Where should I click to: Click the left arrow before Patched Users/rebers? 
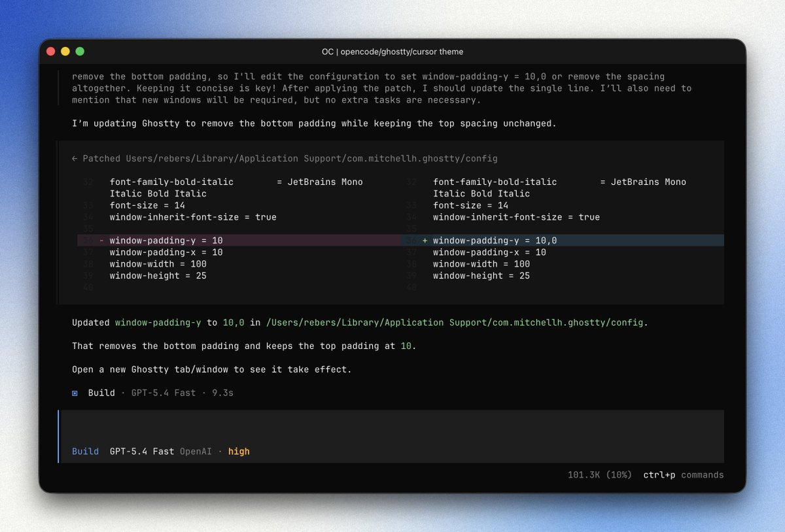tap(75, 158)
